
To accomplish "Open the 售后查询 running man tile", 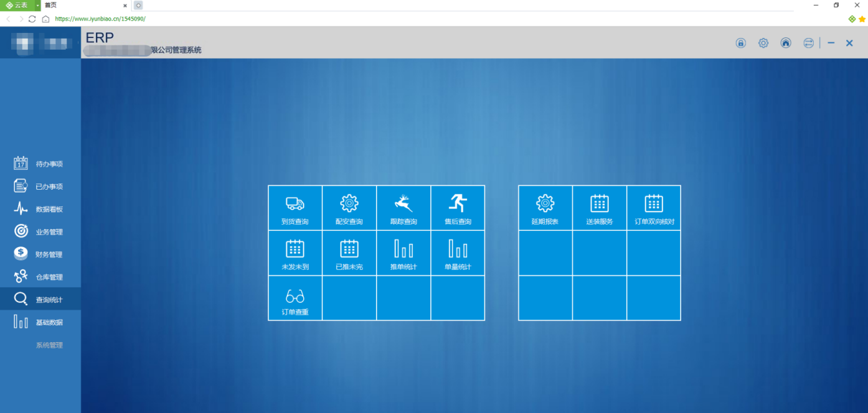I will (x=458, y=208).
